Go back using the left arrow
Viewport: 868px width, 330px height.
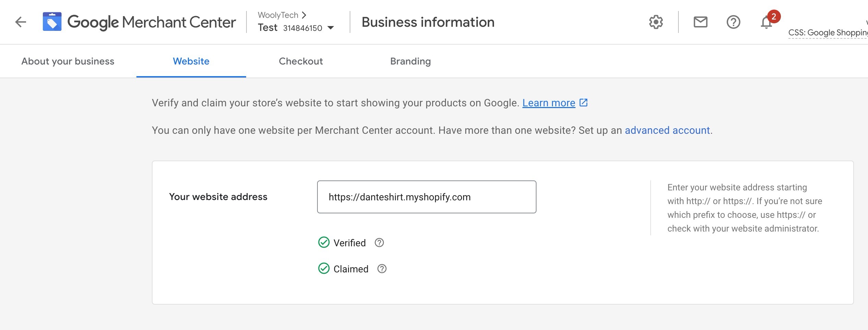click(x=21, y=22)
